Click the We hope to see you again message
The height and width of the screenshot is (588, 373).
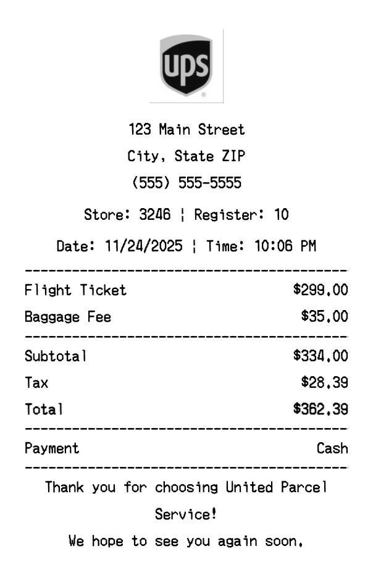point(186,542)
